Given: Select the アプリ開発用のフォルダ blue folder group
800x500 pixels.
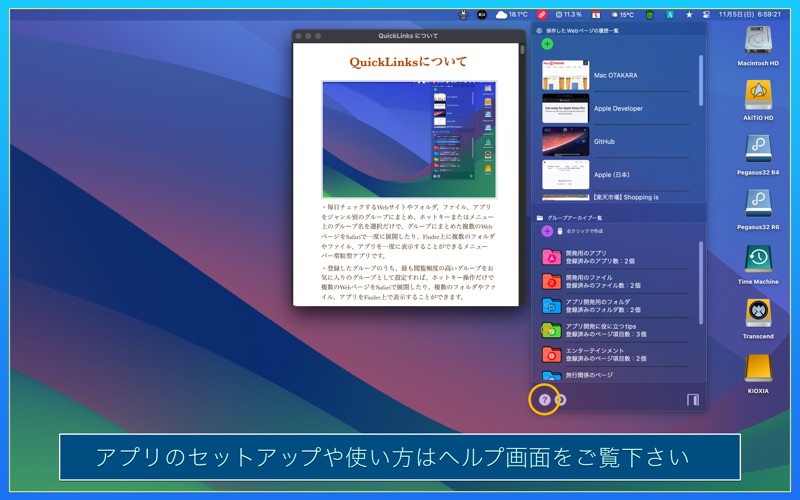Looking at the screenshot, I should coord(615,306).
